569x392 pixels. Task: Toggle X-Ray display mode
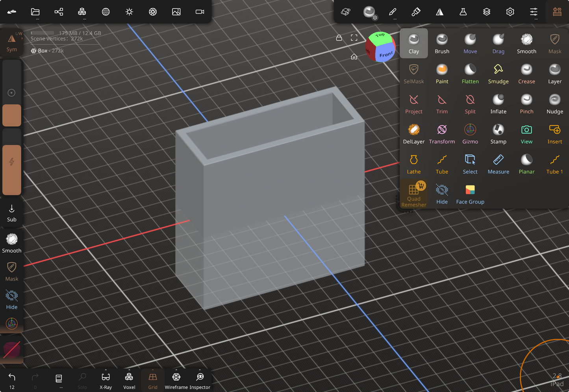click(106, 381)
